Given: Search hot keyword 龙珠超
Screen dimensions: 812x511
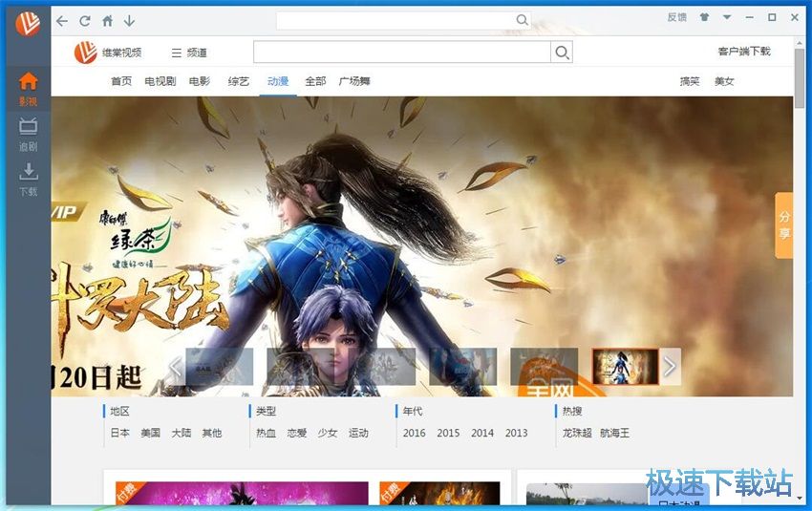Looking at the screenshot, I should pos(577,433).
